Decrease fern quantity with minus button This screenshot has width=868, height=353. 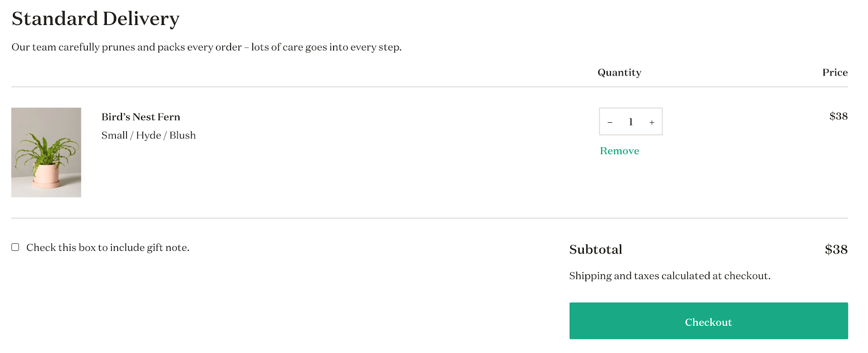coord(610,122)
